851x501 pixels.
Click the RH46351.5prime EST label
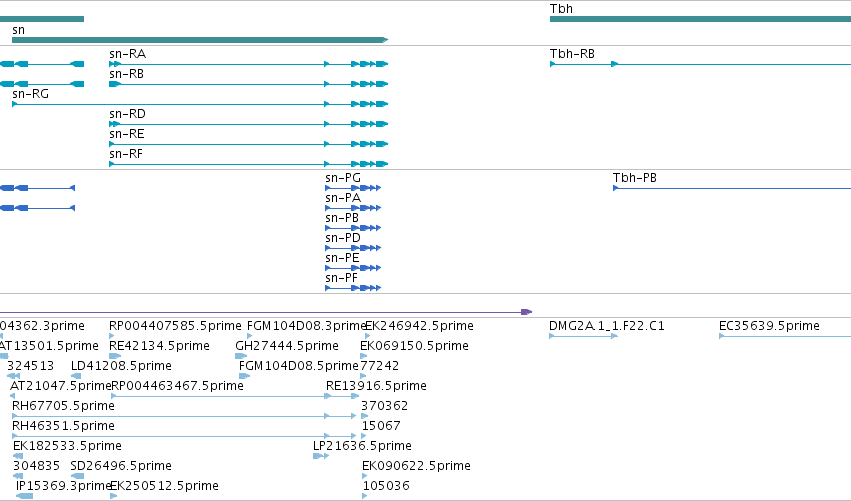[x=63, y=426]
